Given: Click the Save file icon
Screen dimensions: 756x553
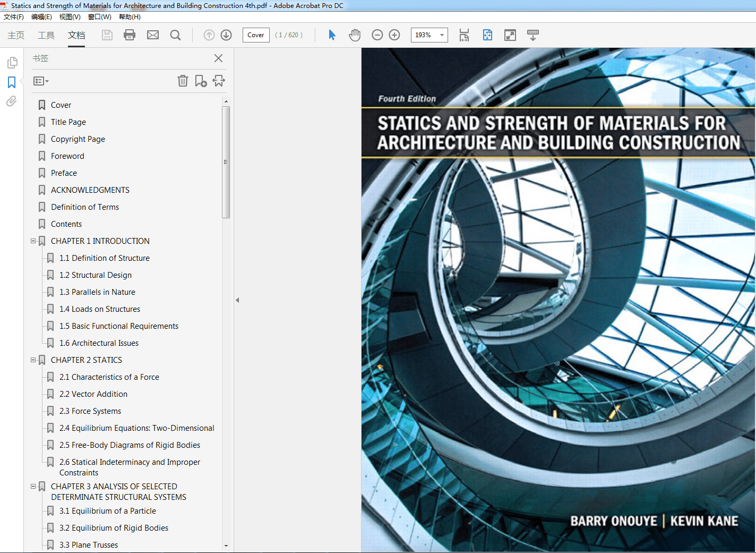Looking at the screenshot, I should (107, 35).
